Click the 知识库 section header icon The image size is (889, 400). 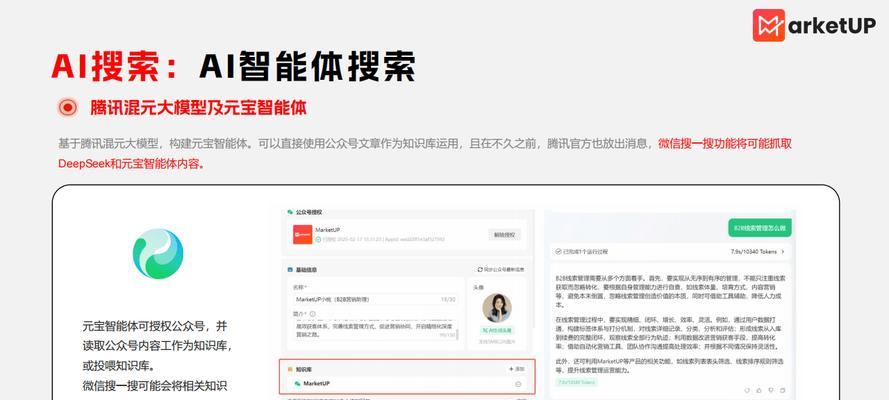click(290, 369)
